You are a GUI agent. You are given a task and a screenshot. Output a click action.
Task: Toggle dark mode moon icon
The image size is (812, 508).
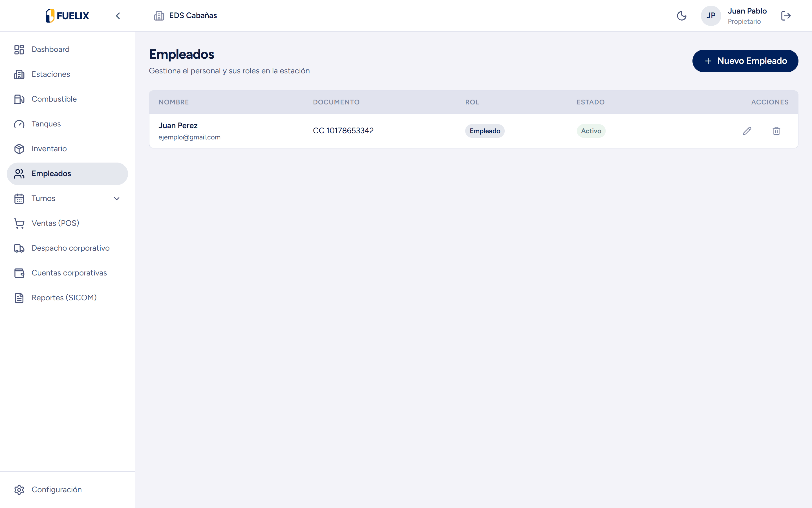pyautogui.click(x=681, y=16)
